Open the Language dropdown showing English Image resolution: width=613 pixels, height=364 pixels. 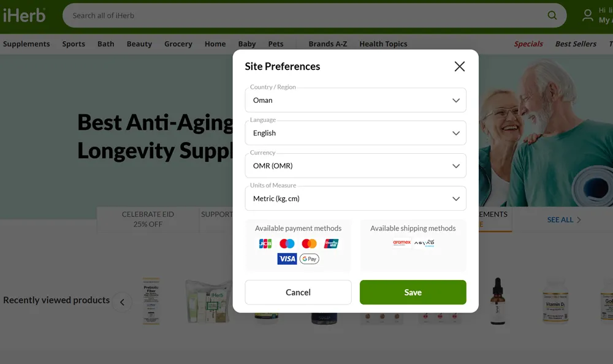356,133
